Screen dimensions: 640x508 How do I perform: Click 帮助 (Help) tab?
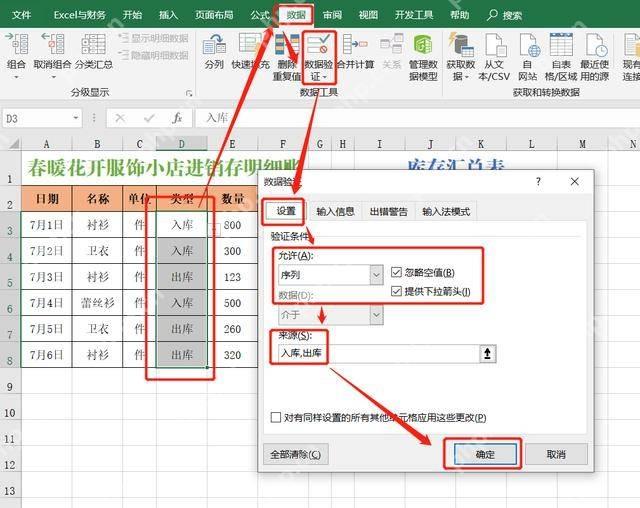[459, 15]
